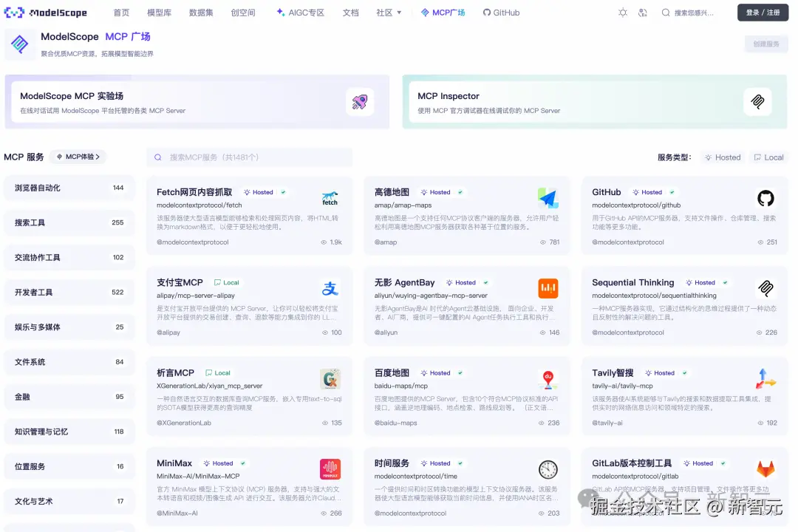Click the search icon in MCP search box
The height and width of the screenshot is (532, 798).
click(x=158, y=157)
